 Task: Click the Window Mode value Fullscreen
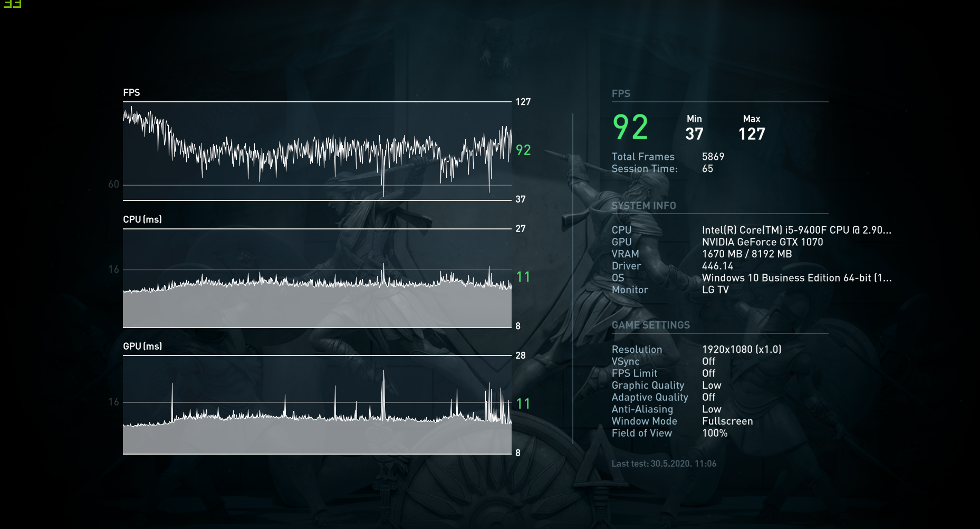pyautogui.click(x=727, y=421)
